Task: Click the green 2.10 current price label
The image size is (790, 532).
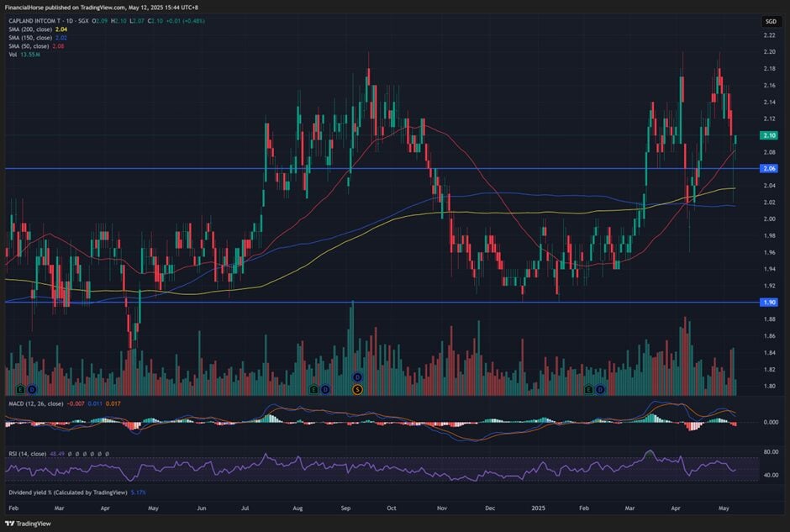Action: click(x=769, y=135)
